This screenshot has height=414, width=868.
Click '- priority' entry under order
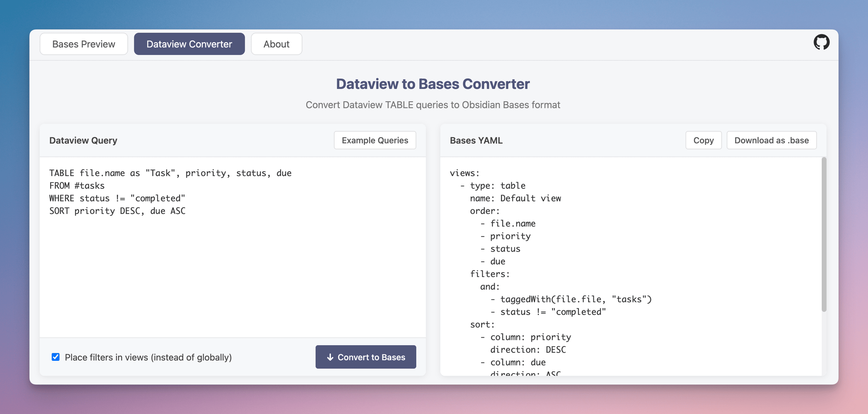pyautogui.click(x=505, y=236)
